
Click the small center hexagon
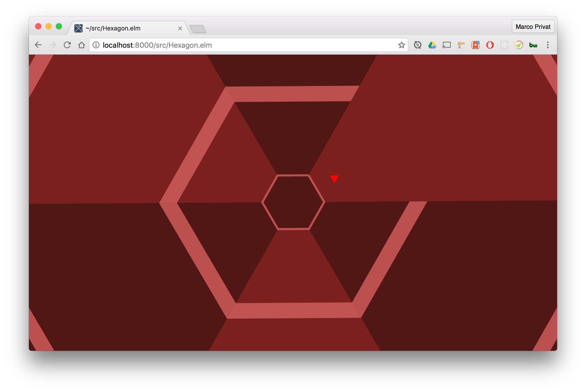pos(293,202)
